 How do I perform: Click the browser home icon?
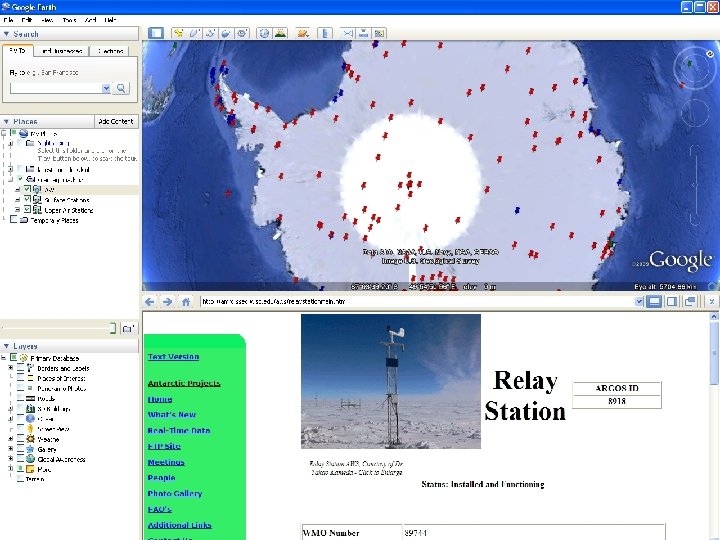pyautogui.click(x=186, y=302)
